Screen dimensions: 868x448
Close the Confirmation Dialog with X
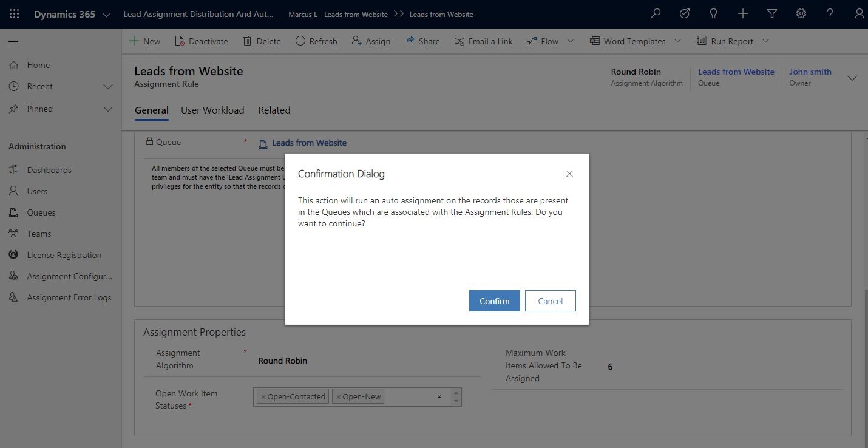[569, 174]
